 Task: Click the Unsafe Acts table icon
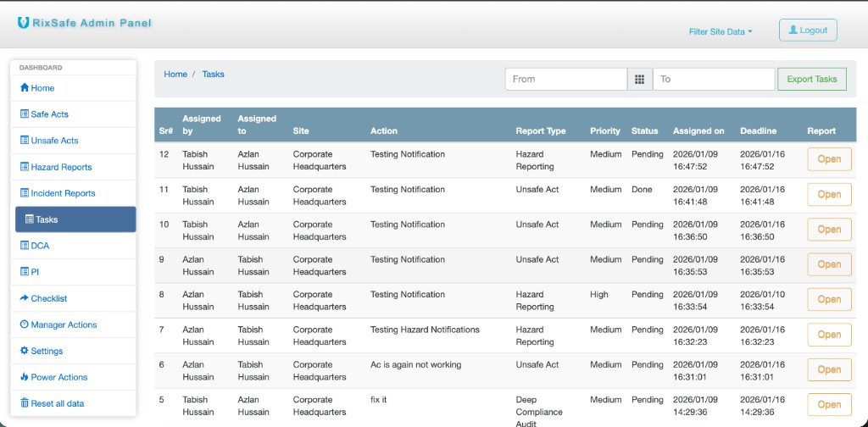coord(25,141)
